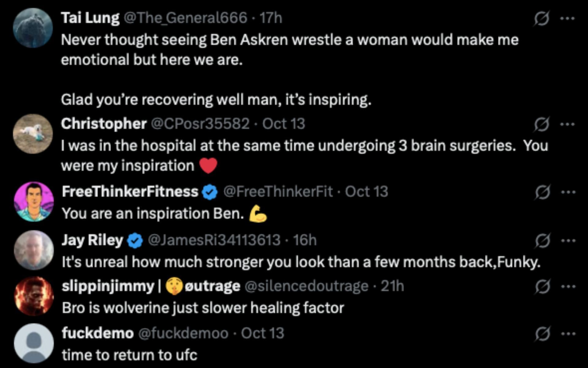Screen dimensions: 588x368
Task: Click the Grok icon on FreeThinkerFitness's tweet
Action: [x=542, y=193]
